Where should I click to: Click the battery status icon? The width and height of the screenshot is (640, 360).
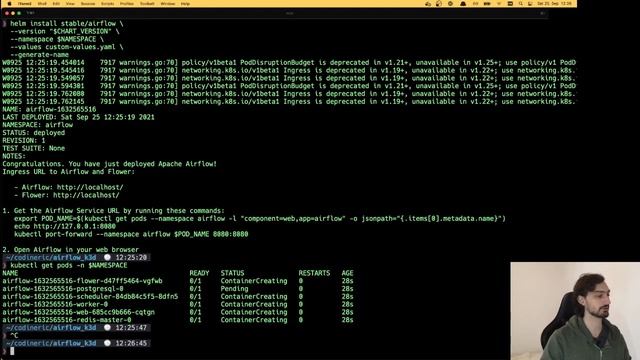click(487, 4)
